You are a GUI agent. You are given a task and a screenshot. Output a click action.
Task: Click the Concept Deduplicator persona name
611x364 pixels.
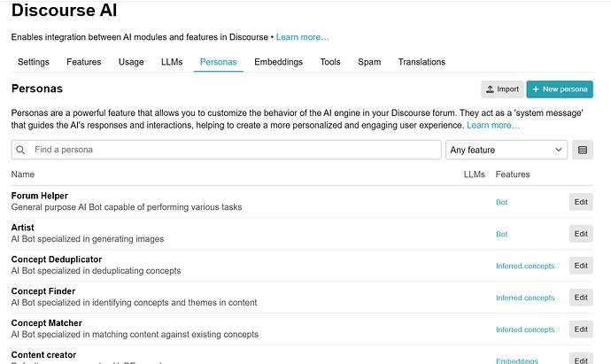pyautogui.click(x=57, y=259)
